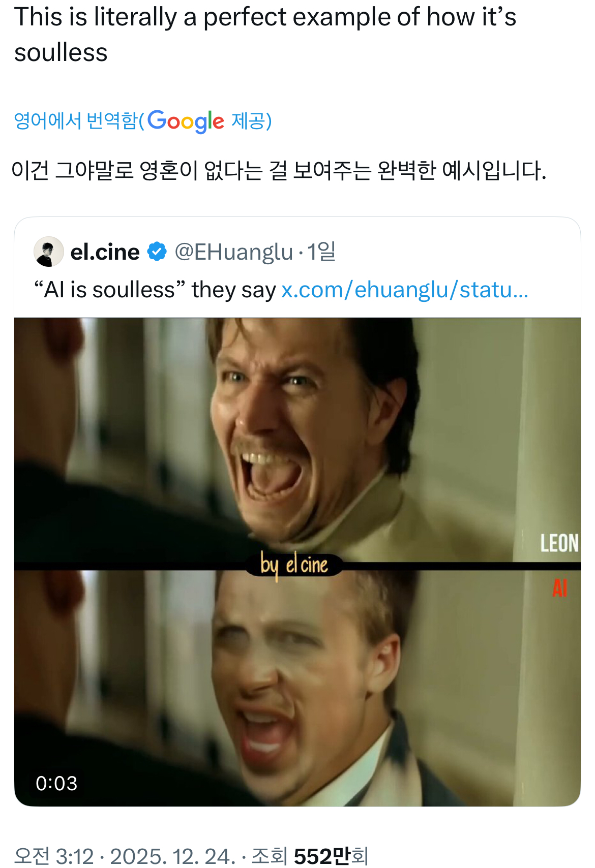595x868 pixels.
Task: Click the 'by el cine' watermark
Action: coord(294,565)
